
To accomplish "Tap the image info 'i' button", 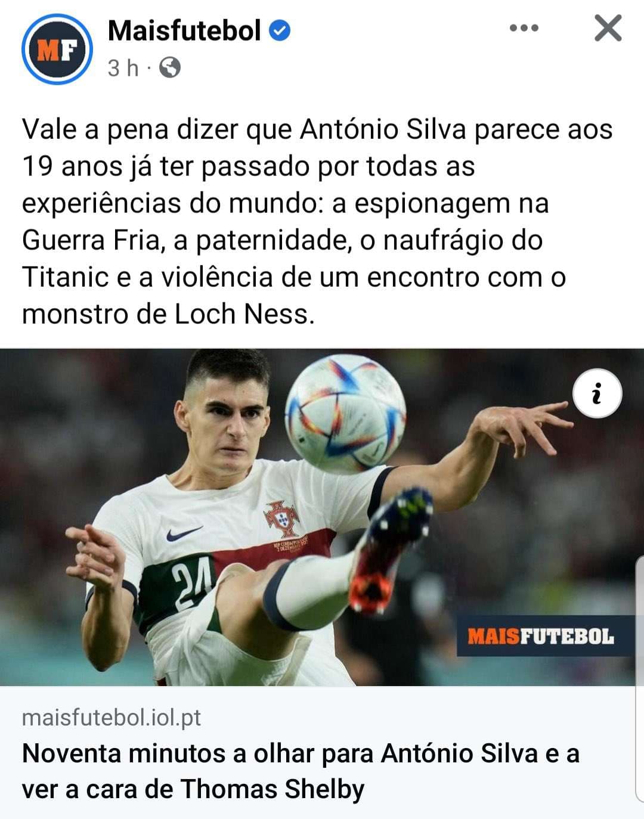I will (597, 393).
